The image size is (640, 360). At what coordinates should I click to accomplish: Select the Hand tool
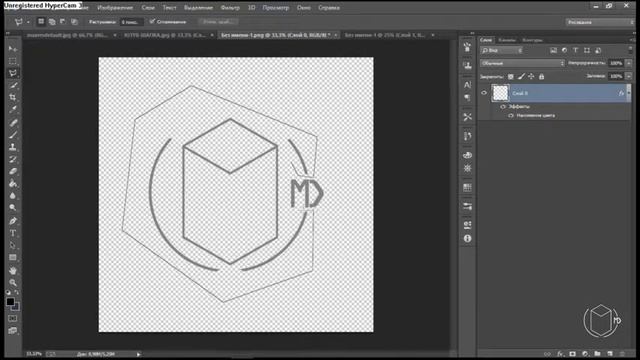click(x=13, y=270)
